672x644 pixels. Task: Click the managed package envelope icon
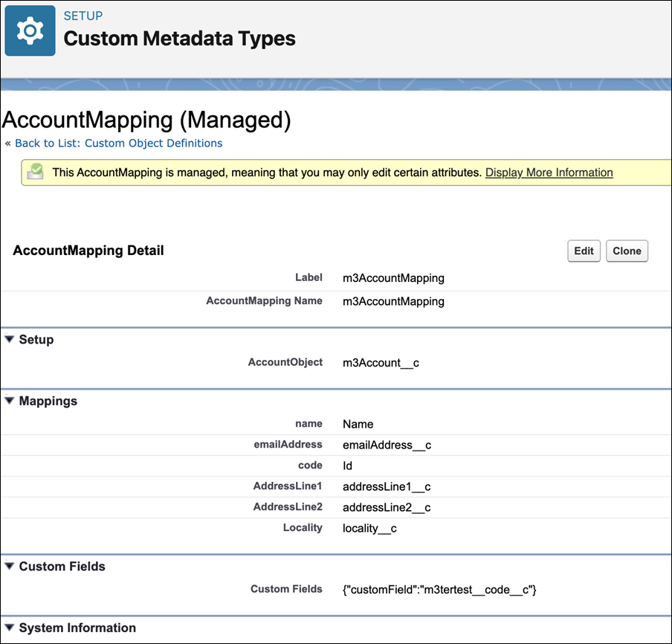coord(35,172)
